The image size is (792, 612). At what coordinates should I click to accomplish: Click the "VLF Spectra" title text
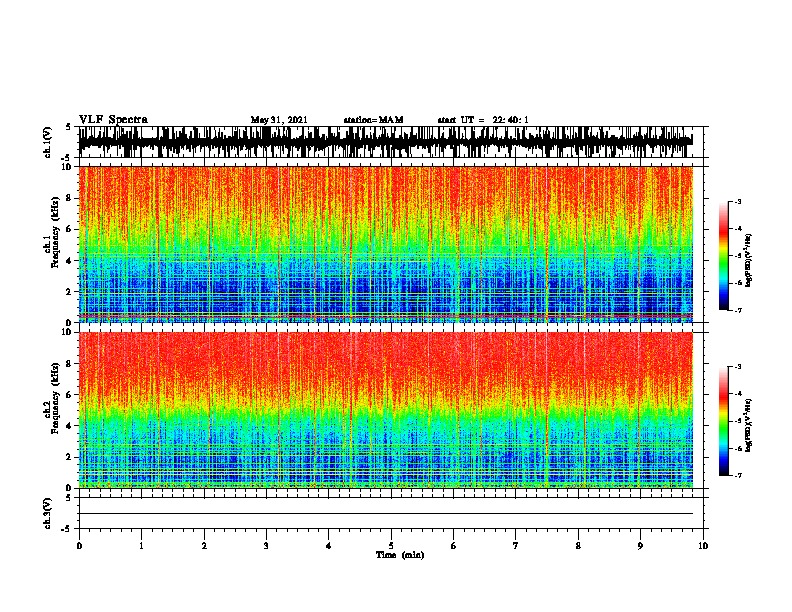113,120
